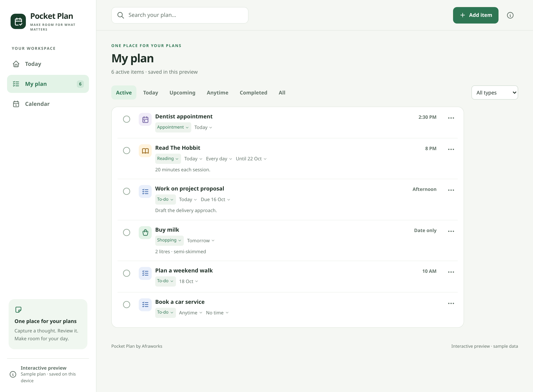The image size is (533, 392).
Task: Open the No time dropdown
Action: (x=217, y=313)
